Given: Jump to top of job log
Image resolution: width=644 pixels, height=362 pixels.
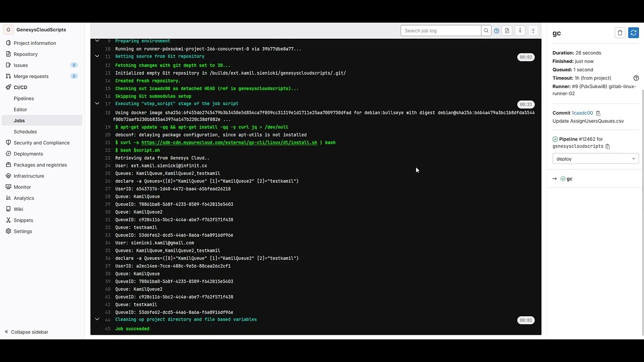Looking at the screenshot, I should point(520,31).
